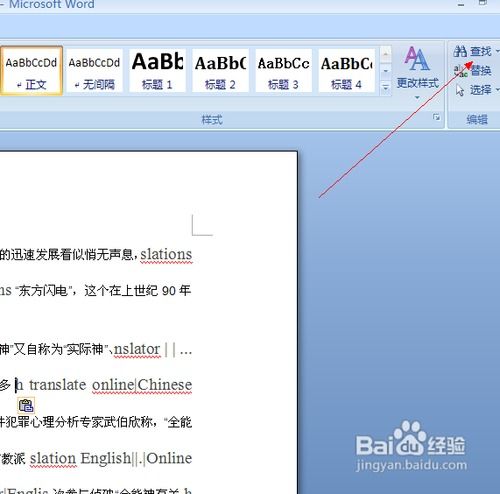Screen dimensions: 500x494
Task: Apply the 无间隔 No Spacing style
Action: tap(94, 71)
